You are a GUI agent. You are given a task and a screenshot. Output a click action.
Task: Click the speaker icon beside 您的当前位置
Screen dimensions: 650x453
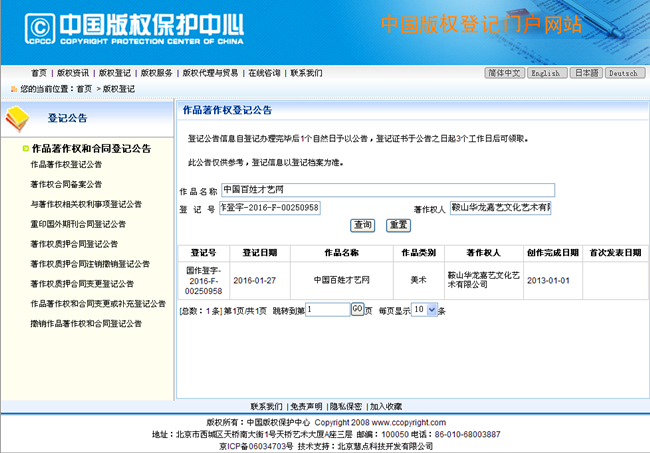point(11,89)
